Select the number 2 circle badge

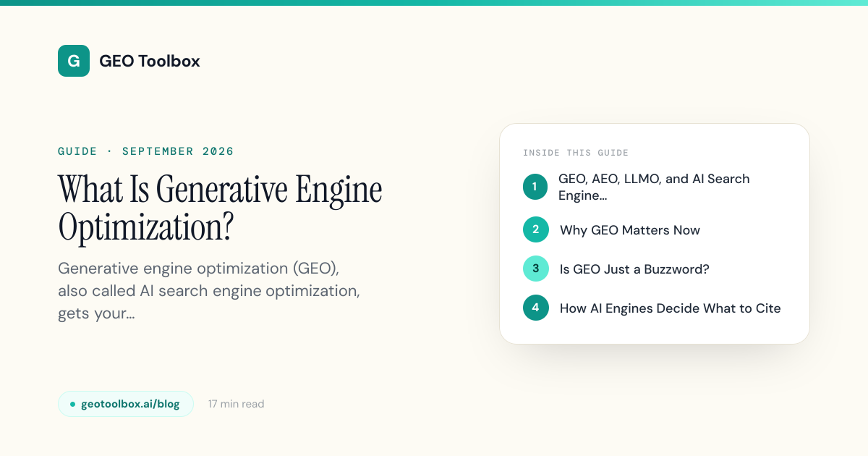535,230
